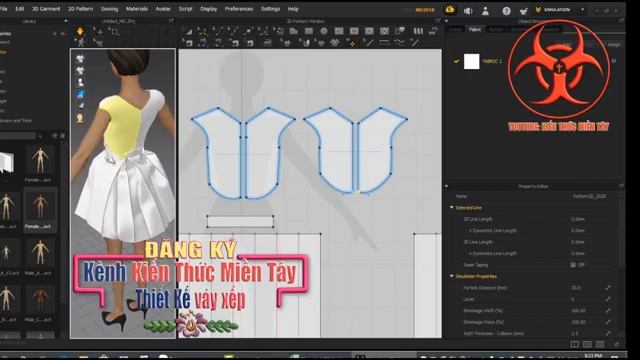
Task: Open the user account icon in top bar
Action: 485,11
